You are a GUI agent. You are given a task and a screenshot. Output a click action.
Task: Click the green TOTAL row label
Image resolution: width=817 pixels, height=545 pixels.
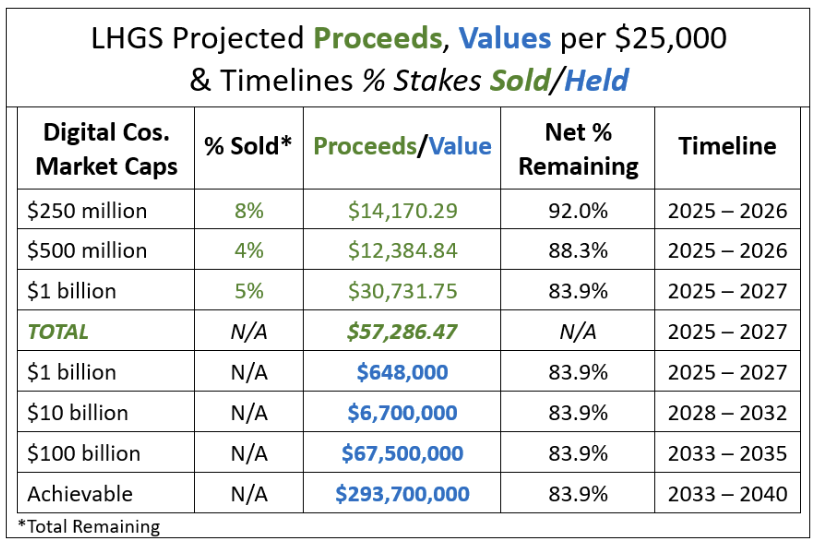(x=58, y=331)
